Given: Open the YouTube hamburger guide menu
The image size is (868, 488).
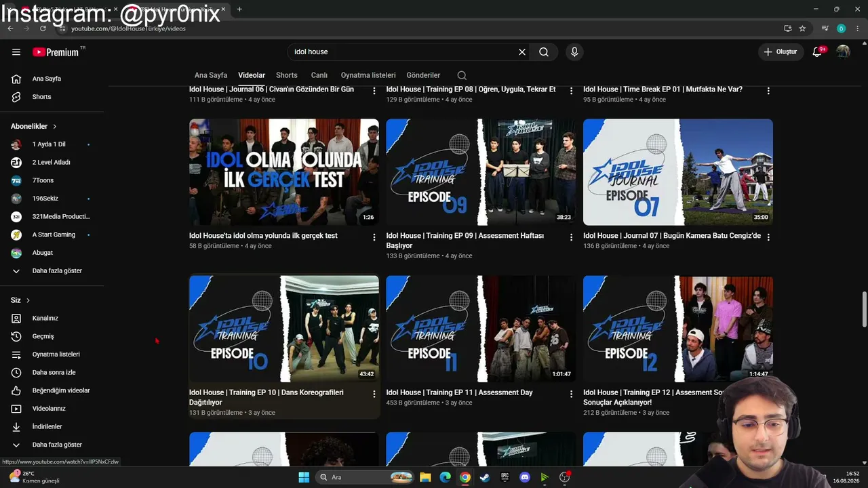Looking at the screenshot, I should [x=16, y=52].
